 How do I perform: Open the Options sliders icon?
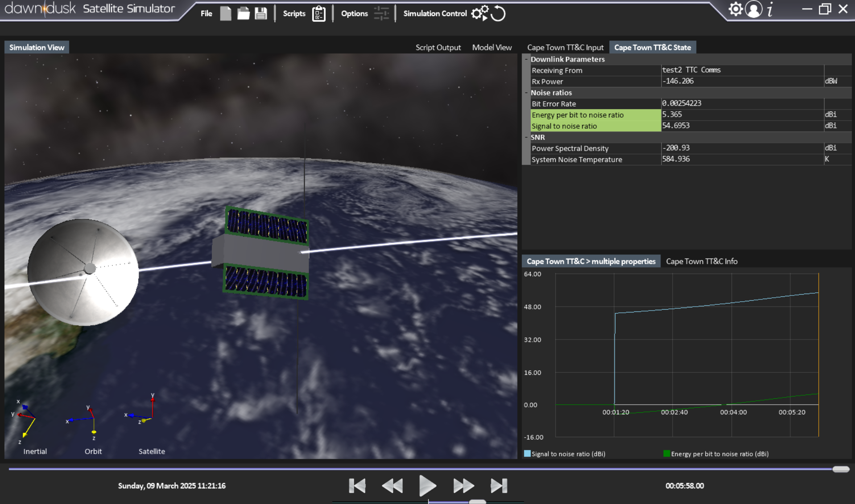coord(381,13)
